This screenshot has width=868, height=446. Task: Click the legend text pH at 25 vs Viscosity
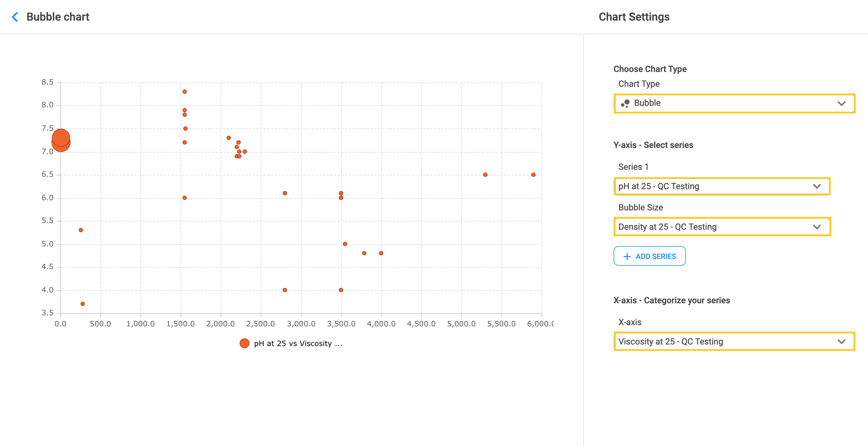point(298,343)
